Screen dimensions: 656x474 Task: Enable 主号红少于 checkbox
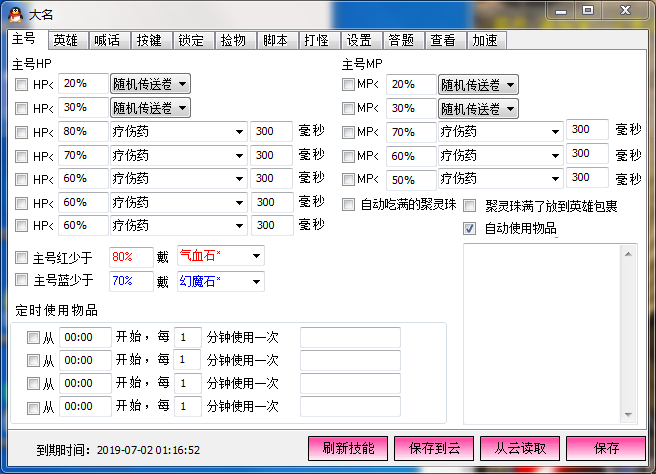21,257
